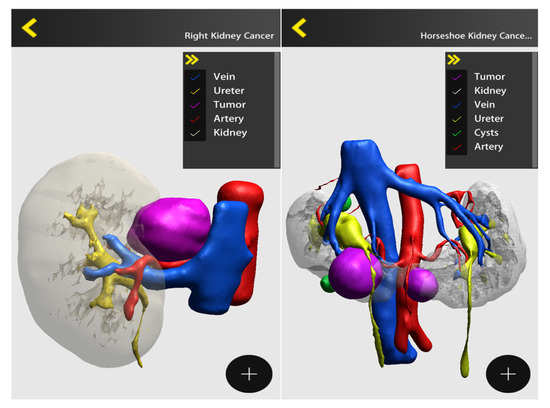Select the Ureter label in Right Kidney legend
The width and height of the screenshot is (550, 408).
pos(229,91)
